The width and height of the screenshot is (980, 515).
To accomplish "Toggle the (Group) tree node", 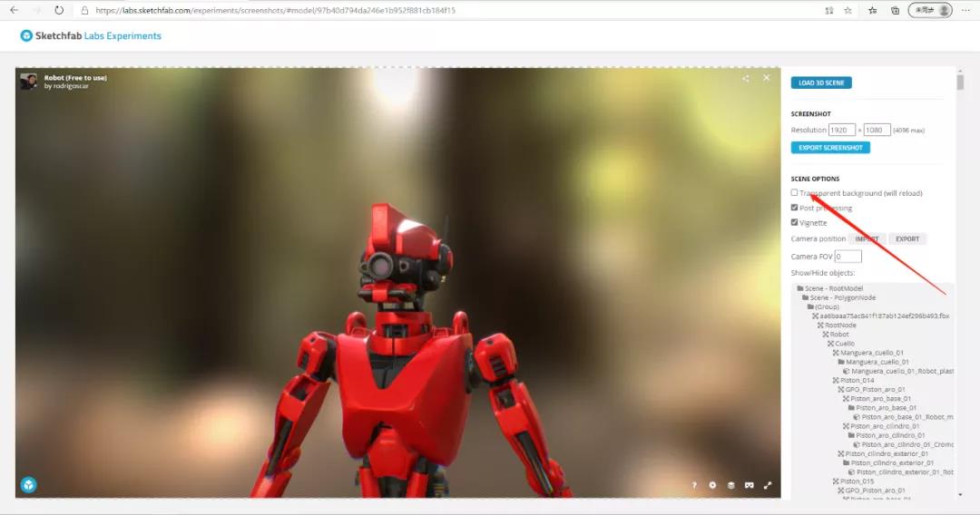I will (x=827, y=306).
